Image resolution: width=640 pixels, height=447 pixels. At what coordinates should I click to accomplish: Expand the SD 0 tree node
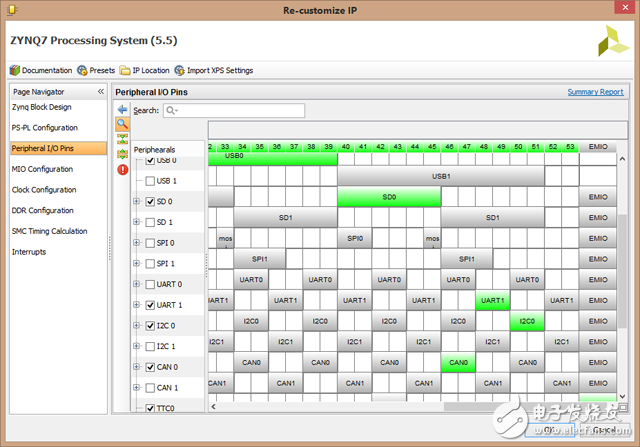coord(137,202)
